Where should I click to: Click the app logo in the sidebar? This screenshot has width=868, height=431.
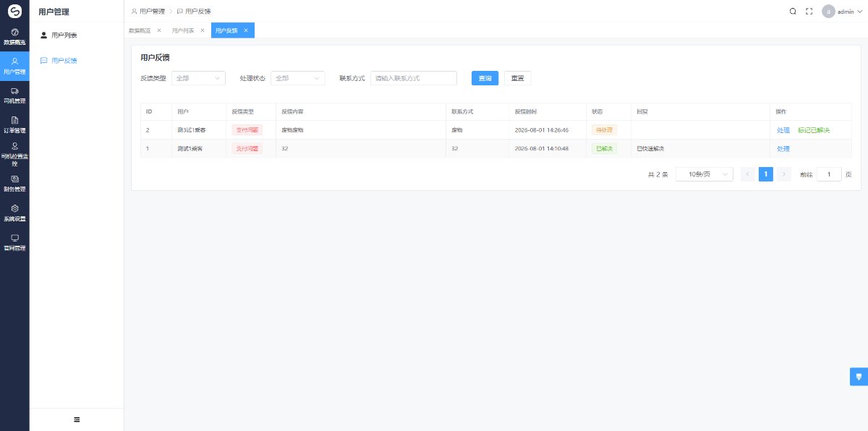click(14, 11)
